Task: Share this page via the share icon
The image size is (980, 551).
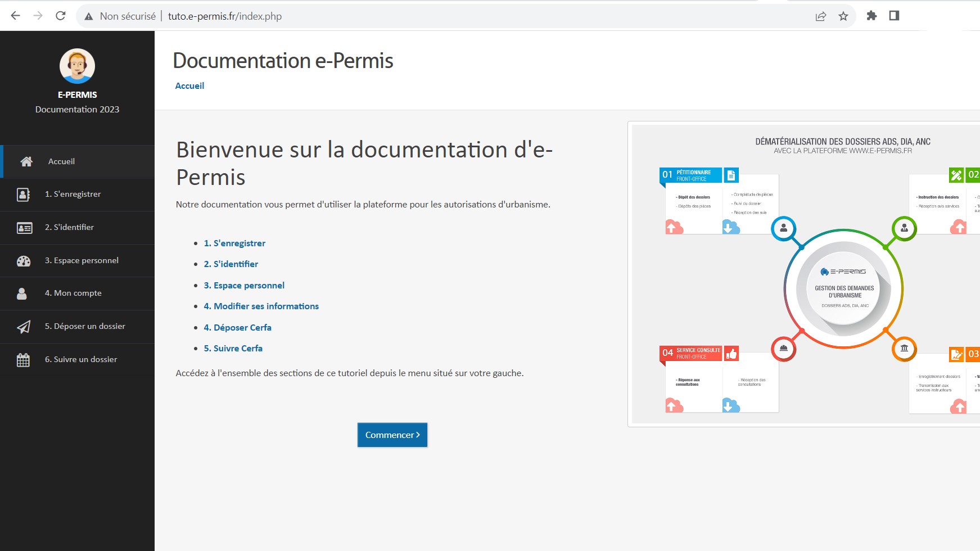Action: 821,16
